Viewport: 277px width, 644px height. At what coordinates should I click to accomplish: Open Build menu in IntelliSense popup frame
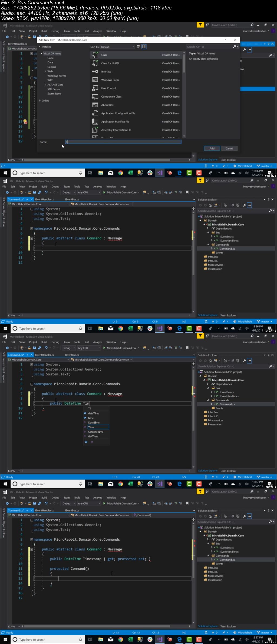click(x=44, y=342)
